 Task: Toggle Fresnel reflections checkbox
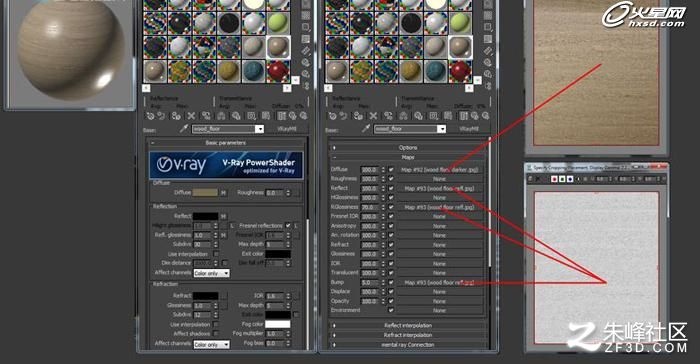(288, 226)
